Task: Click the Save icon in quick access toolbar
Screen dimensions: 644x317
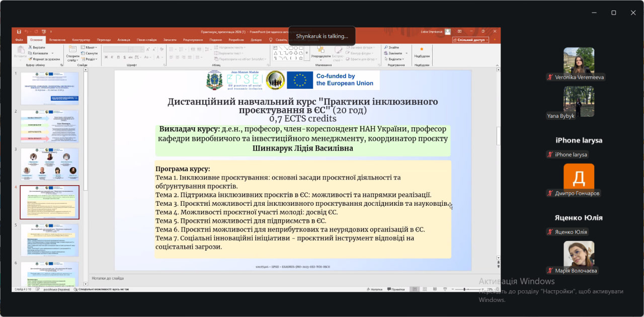Action: (x=19, y=32)
